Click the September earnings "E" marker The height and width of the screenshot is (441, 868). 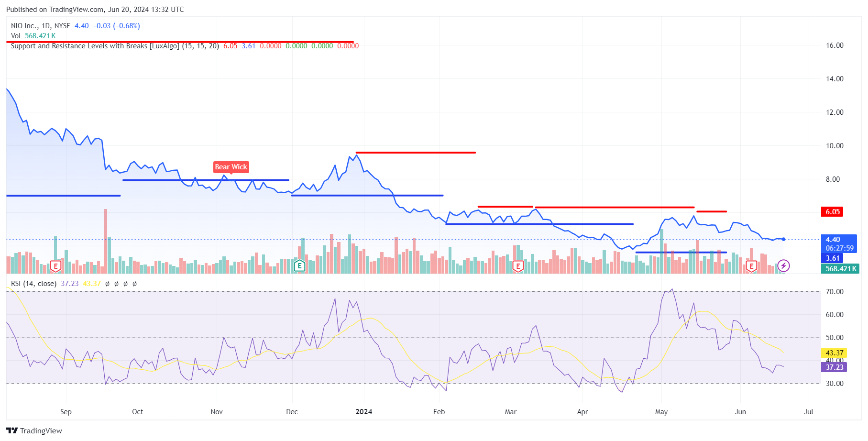(56, 266)
